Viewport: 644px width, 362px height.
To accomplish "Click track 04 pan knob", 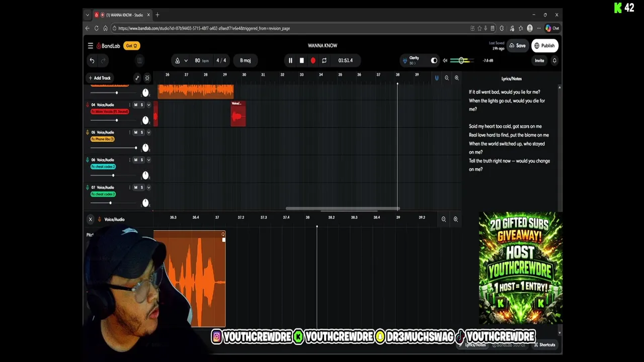I will coord(145,120).
